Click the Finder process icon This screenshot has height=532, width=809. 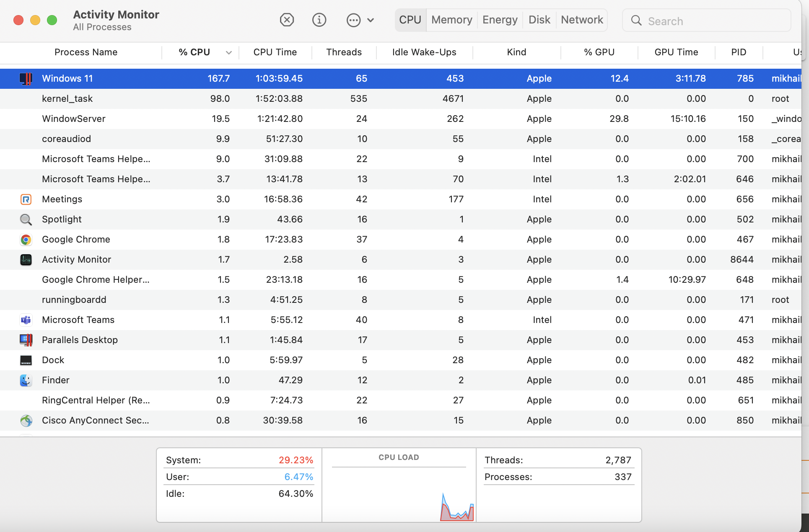click(26, 380)
